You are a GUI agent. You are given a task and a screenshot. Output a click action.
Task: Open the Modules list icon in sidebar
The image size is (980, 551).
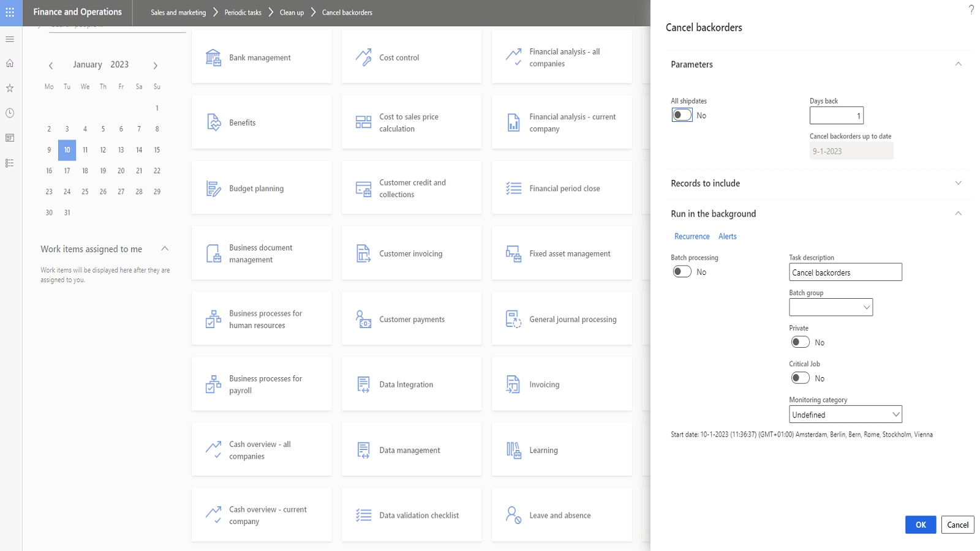10,163
